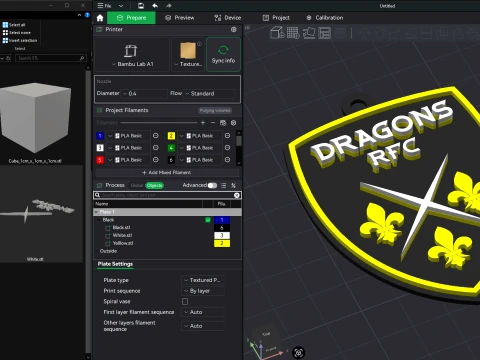Open the Flow Standard dropdown

tap(210, 94)
